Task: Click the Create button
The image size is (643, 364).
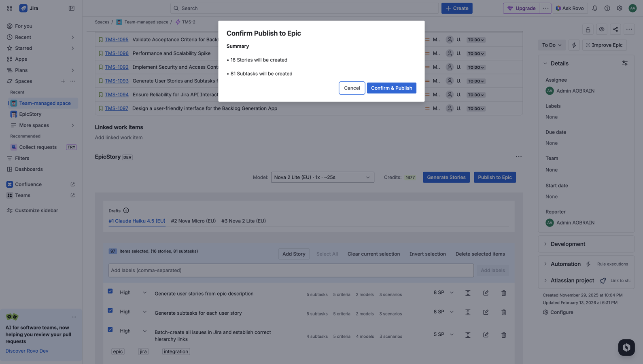Action: (x=457, y=8)
